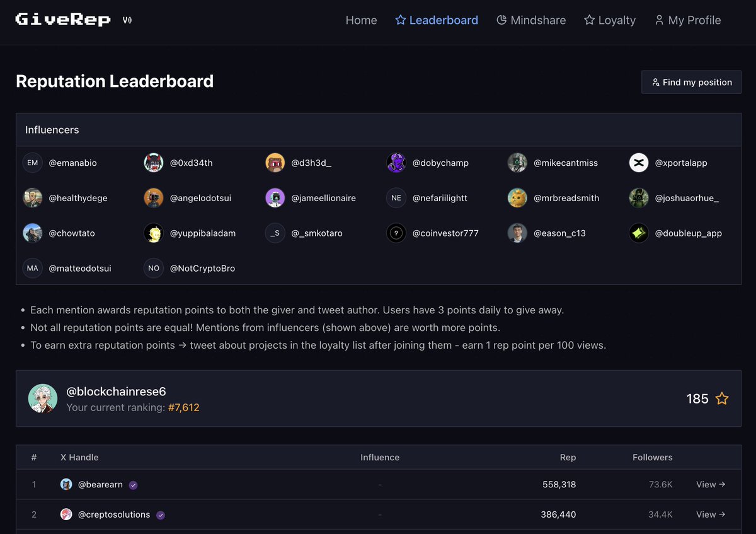Open the Leaderboard tab
The height and width of the screenshot is (534, 756).
coord(437,20)
